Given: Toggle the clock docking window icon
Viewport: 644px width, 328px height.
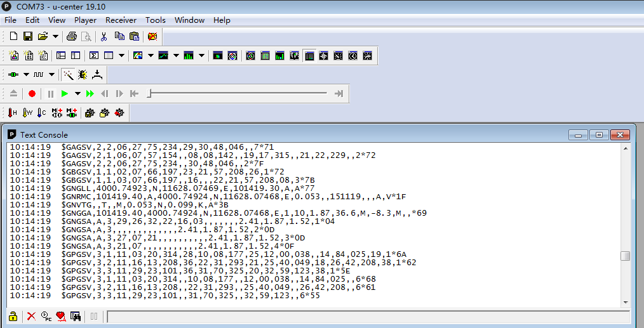Looking at the screenshot, I should point(353,55).
